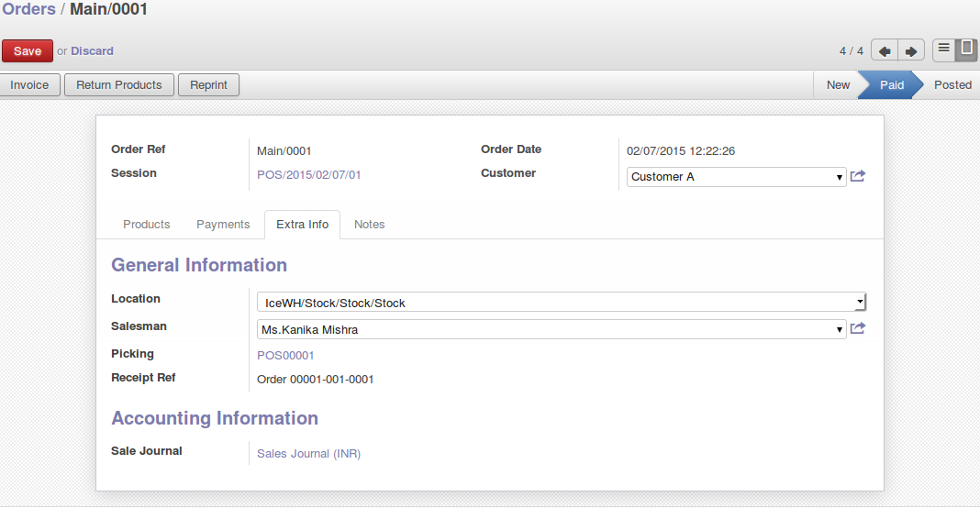Click the Sale Journal field label
This screenshot has width=980, height=508.
point(146,451)
